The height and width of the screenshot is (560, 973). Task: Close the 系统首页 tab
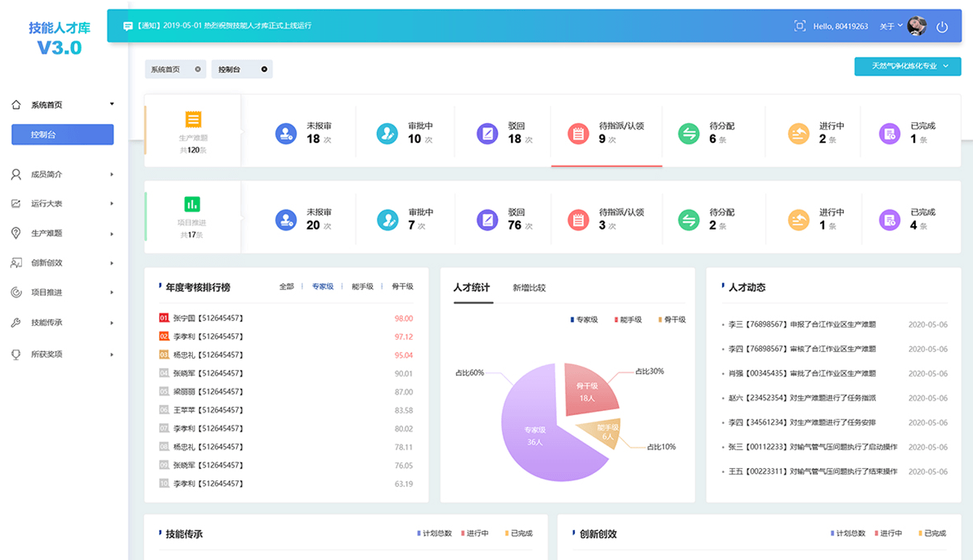[197, 70]
